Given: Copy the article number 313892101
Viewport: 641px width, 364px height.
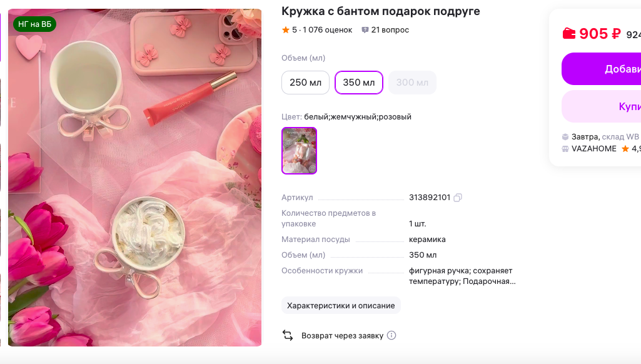Looking at the screenshot, I should coord(457,198).
